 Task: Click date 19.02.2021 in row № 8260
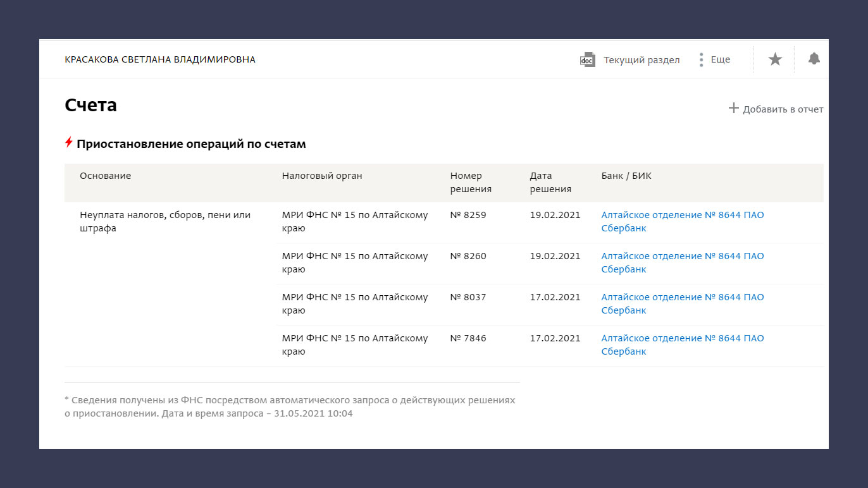(x=555, y=256)
